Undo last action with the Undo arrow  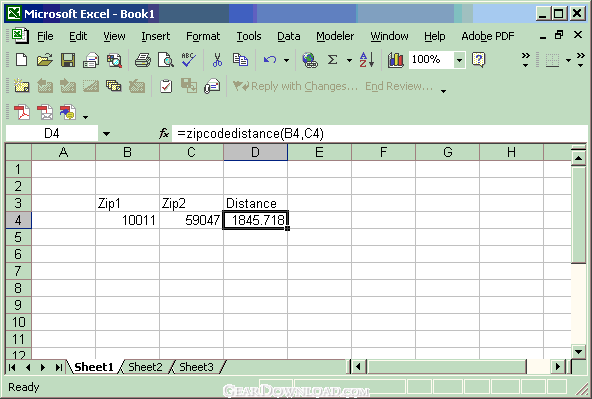270,60
